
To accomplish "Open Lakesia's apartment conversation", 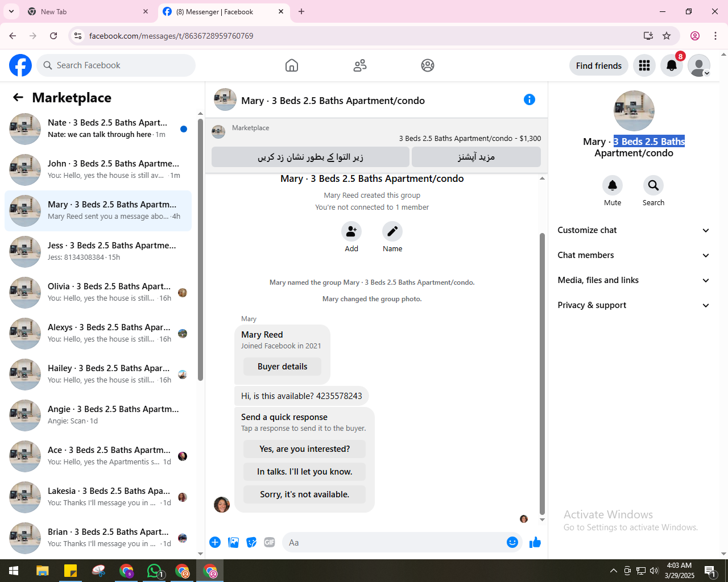I will (98, 497).
